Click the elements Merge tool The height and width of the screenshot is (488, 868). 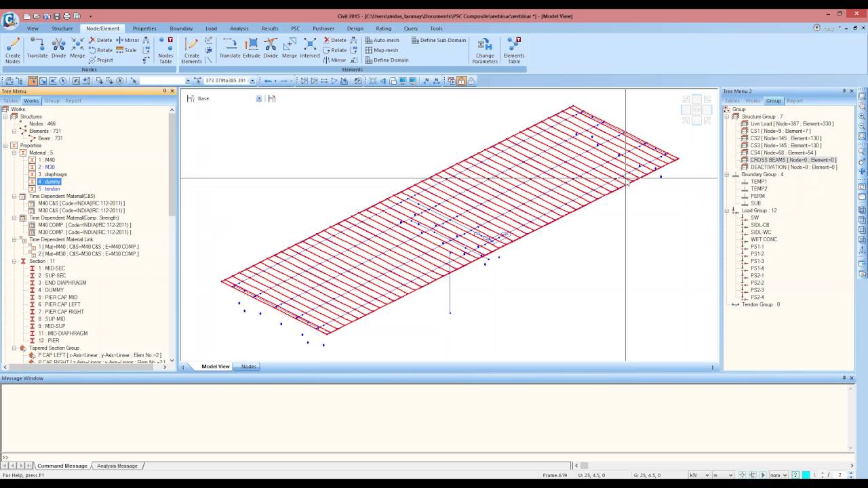coord(290,48)
